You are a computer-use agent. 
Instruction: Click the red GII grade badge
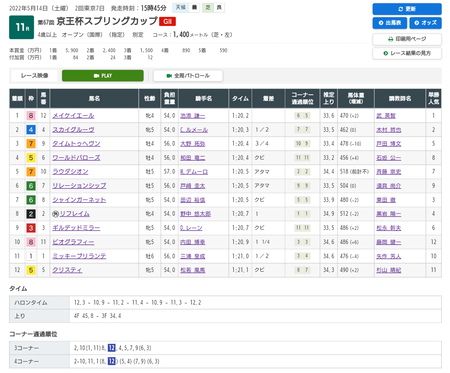point(167,22)
